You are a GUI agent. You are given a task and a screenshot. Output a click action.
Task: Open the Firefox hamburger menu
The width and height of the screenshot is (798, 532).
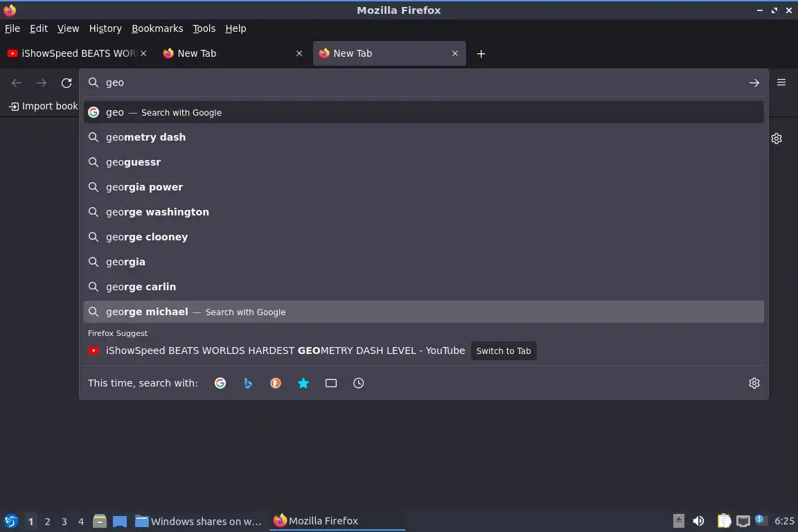coord(781,82)
